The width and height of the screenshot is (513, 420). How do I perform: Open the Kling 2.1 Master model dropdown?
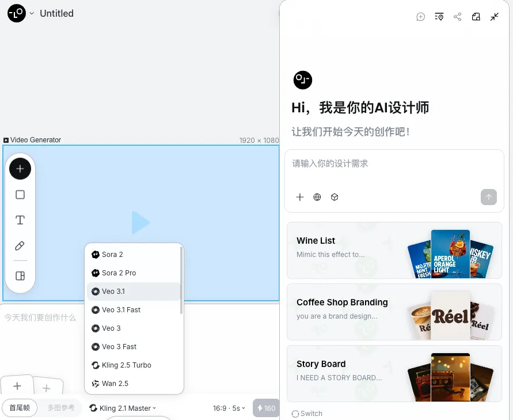(123, 408)
